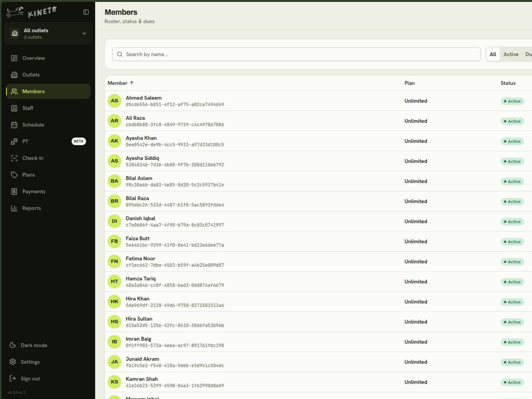Screen dimensions: 532x399
Task: Toggle Dark mode
Action: [48, 345]
